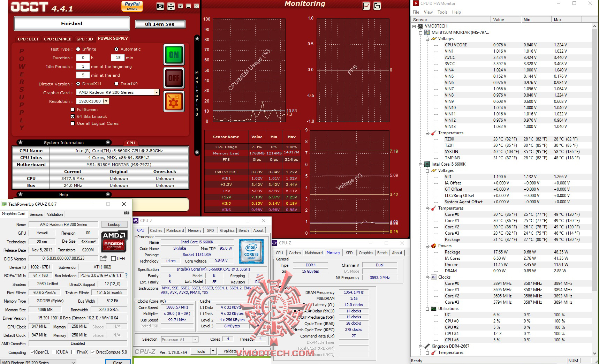Click the GPU-Z app icon in its title bar
This screenshot has width=599, height=364.
tap(4, 204)
